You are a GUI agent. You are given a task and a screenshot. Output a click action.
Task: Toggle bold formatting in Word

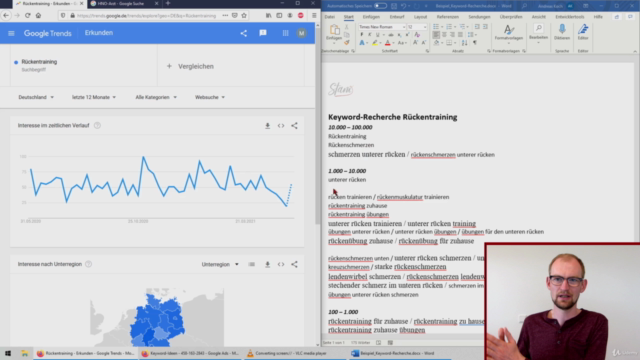(x=362, y=35)
